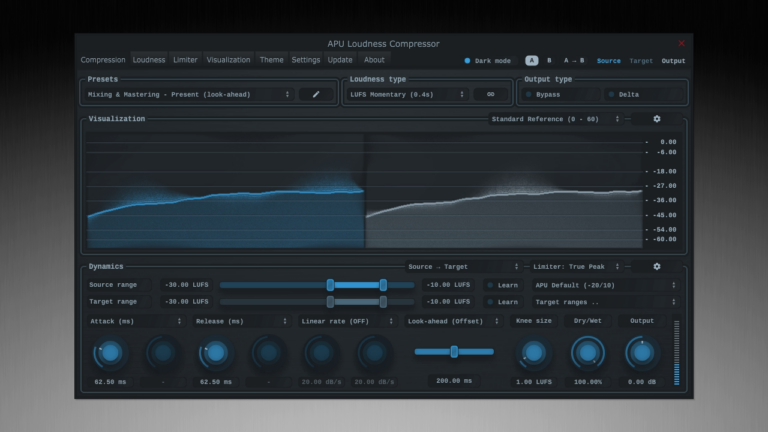Click the second Linear rate knob
Screen dimensions: 768x432
(x=374, y=353)
